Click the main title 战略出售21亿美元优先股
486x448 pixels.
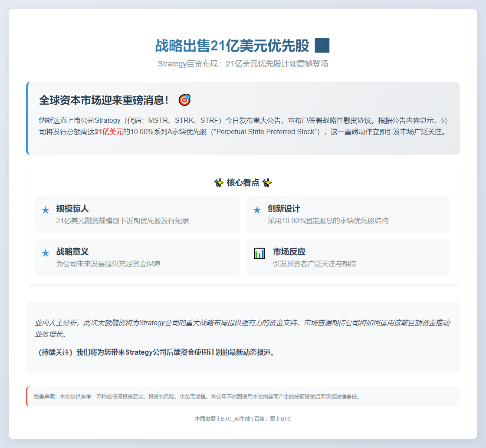click(232, 46)
